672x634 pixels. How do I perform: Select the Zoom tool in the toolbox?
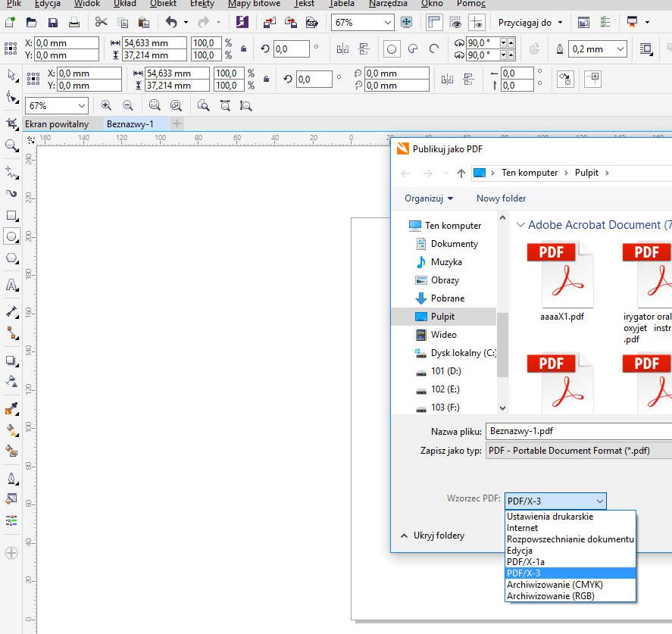point(11,145)
